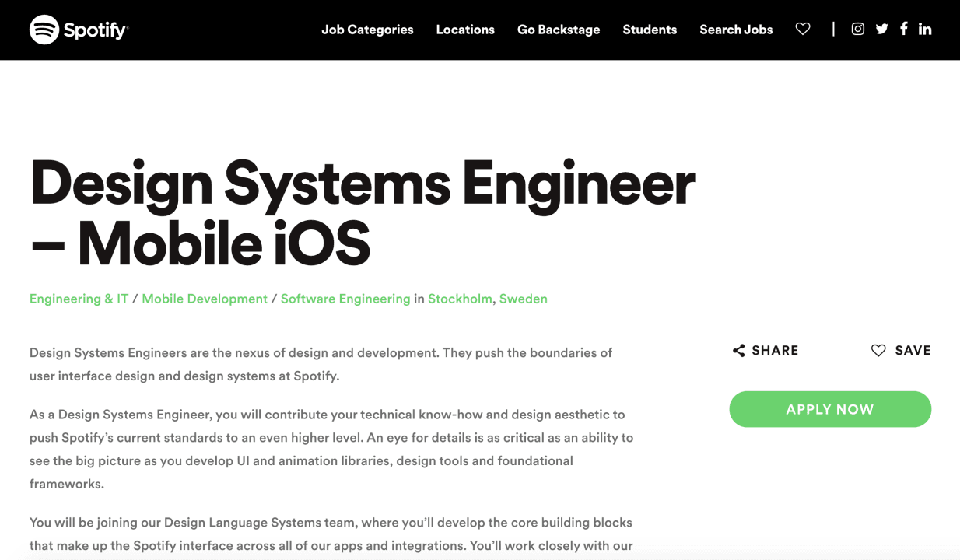
Task: Share this job posting
Action: tap(766, 351)
